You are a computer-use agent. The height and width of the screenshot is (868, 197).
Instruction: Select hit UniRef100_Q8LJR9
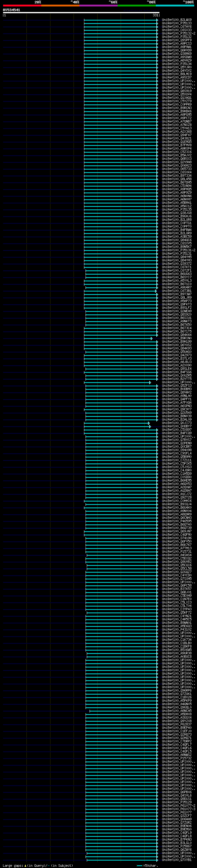point(176,297)
